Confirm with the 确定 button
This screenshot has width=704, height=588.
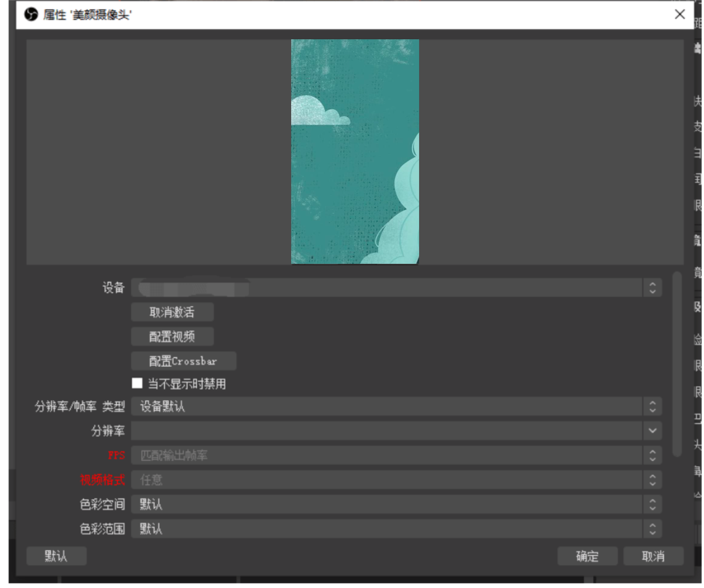point(587,556)
